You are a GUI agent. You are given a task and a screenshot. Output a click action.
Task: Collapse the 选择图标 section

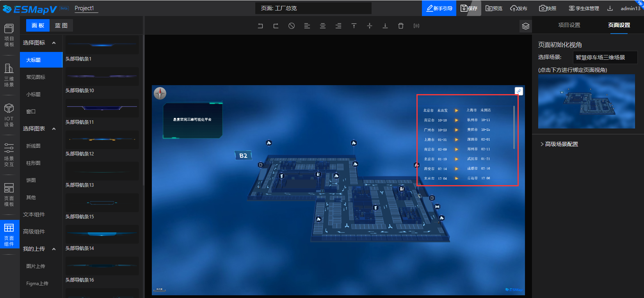click(54, 43)
